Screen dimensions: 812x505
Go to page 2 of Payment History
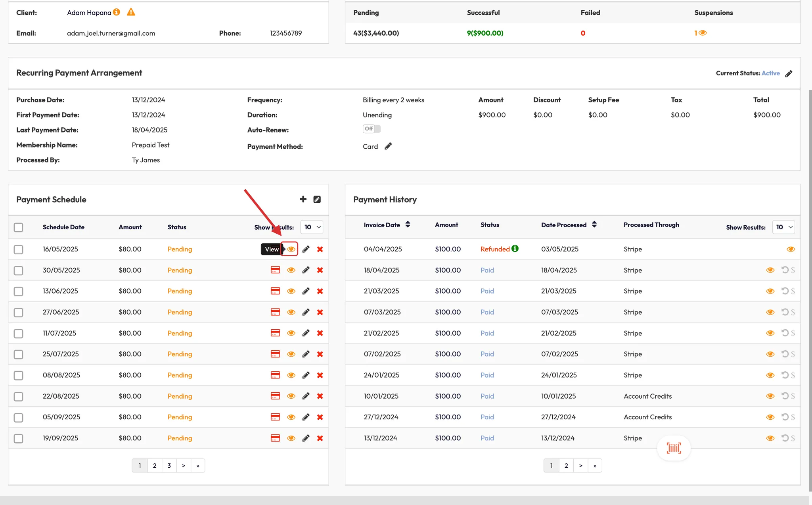pos(566,466)
